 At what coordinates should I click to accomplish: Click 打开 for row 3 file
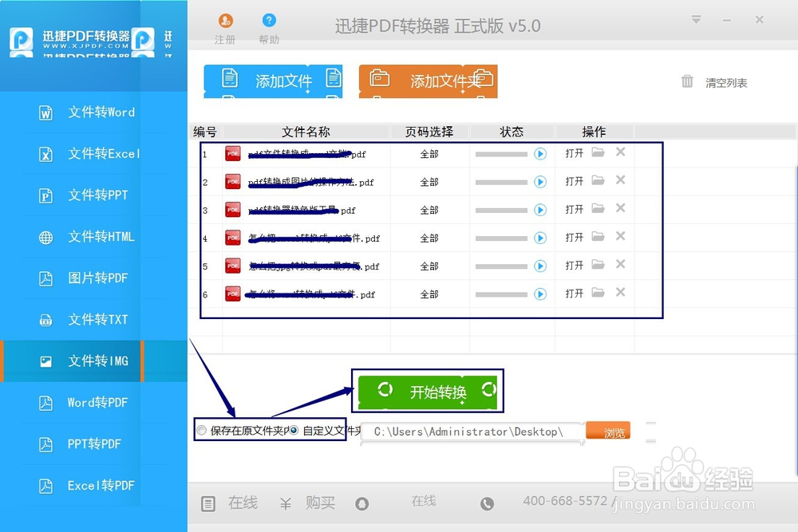click(x=574, y=209)
